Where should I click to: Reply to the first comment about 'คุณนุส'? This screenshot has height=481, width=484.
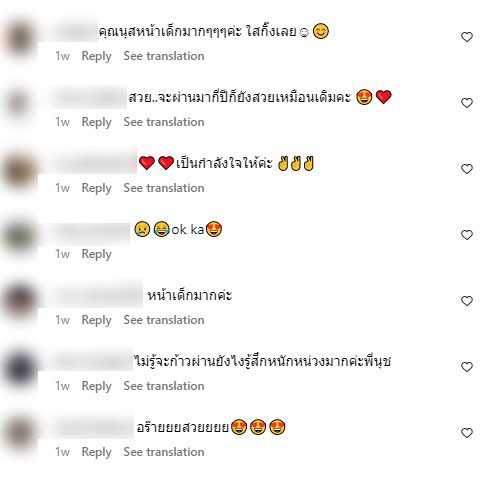point(96,56)
